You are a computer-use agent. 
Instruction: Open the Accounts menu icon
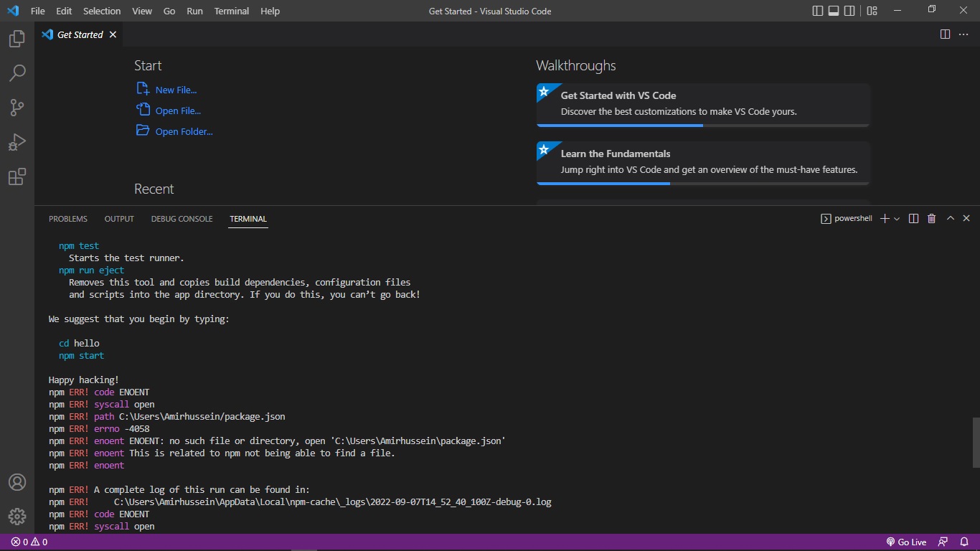(x=17, y=482)
